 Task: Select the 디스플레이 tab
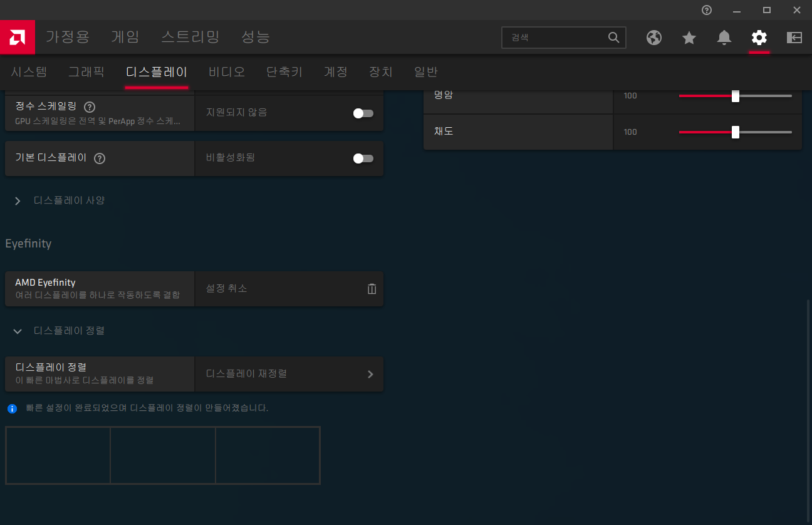pos(157,71)
